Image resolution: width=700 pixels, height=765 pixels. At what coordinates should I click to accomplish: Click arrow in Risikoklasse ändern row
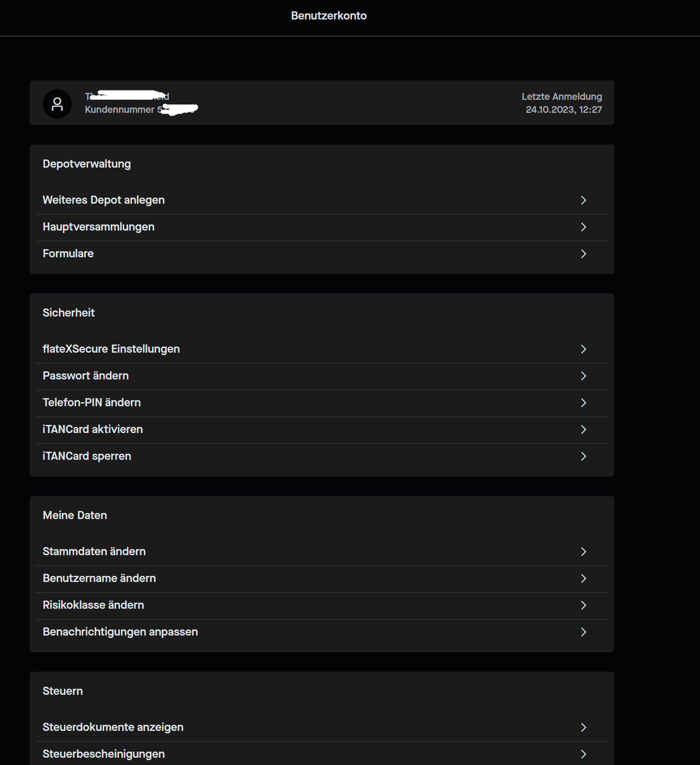[583, 605]
